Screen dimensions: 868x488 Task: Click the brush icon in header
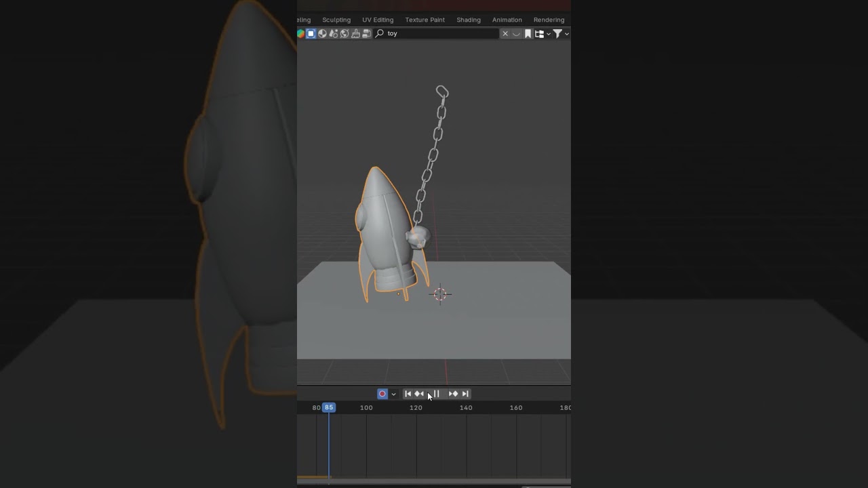point(355,33)
